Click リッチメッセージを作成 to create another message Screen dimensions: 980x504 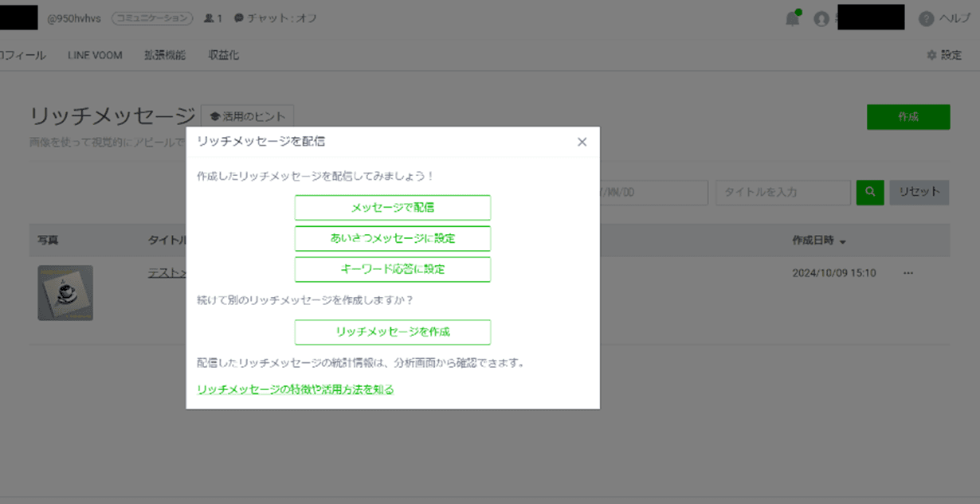[393, 332]
